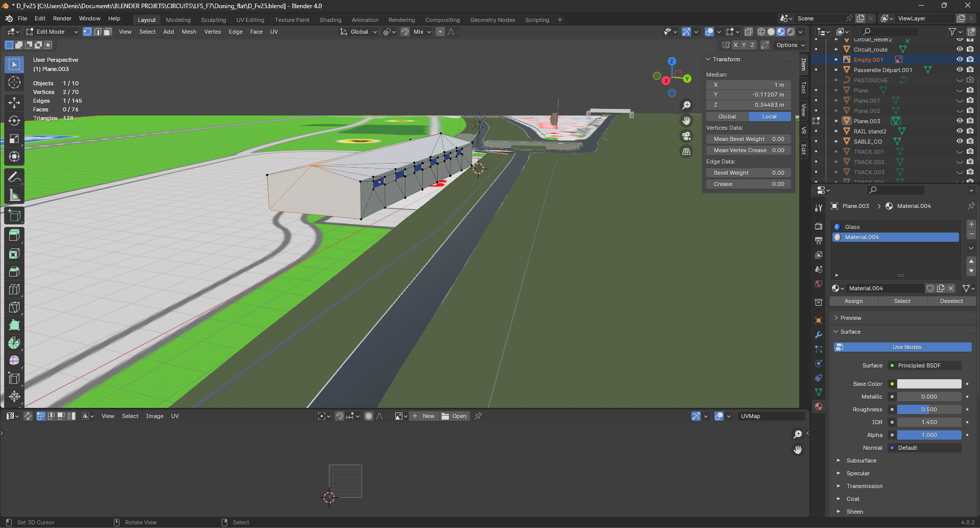Click the viewport zoom magnifier icon
The image size is (980, 528).
(x=686, y=105)
